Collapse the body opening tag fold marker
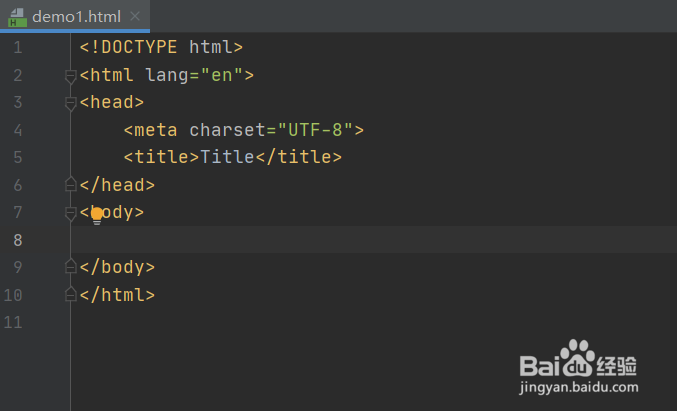This screenshot has height=411, width=677. coord(70,212)
